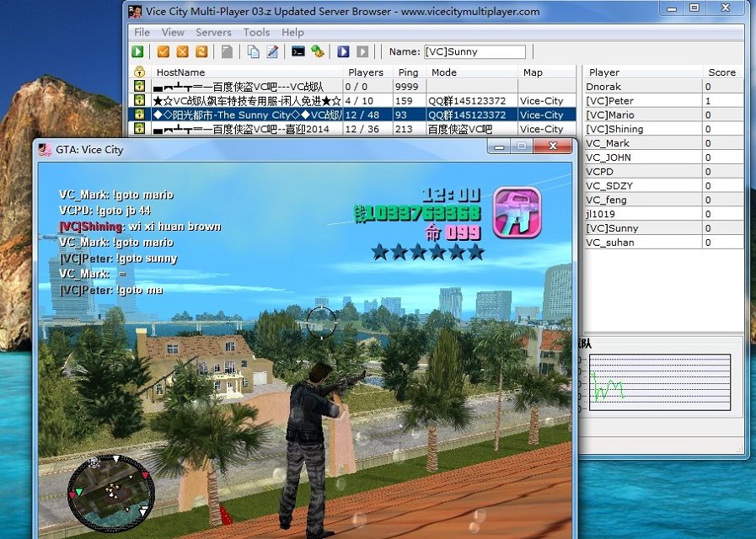
Task: Click the 099 health value in game HUD
Action: click(x=463, y=232)
